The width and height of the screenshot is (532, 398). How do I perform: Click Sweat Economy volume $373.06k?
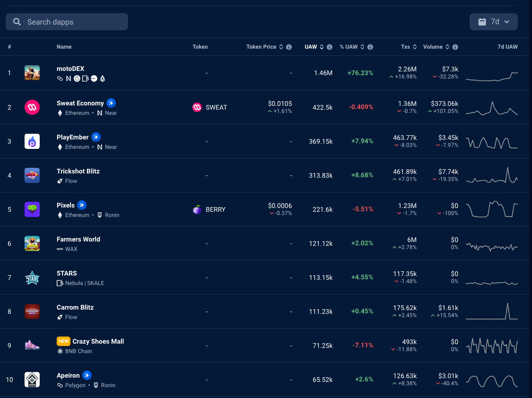point(445,104)
